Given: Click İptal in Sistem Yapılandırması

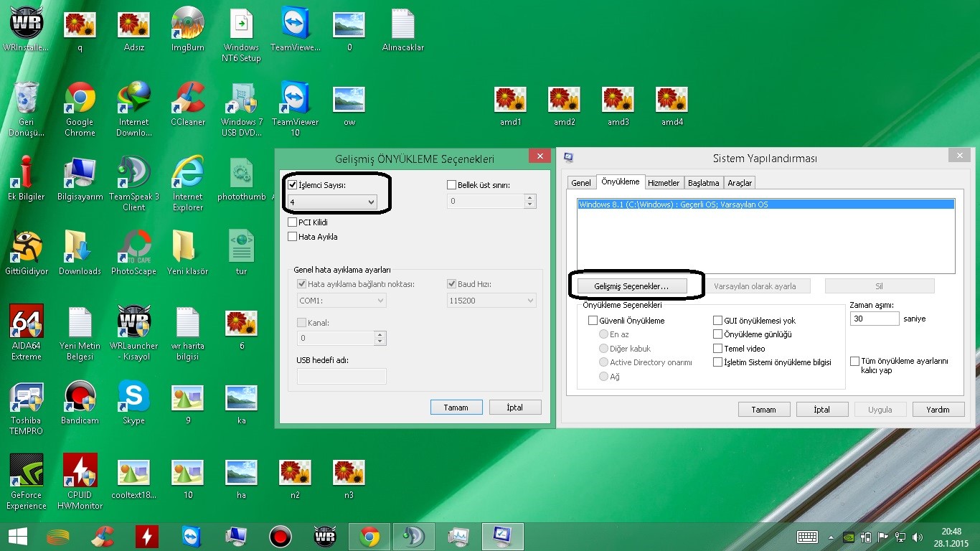Looking at the screenshot, I should coord(822,410).
